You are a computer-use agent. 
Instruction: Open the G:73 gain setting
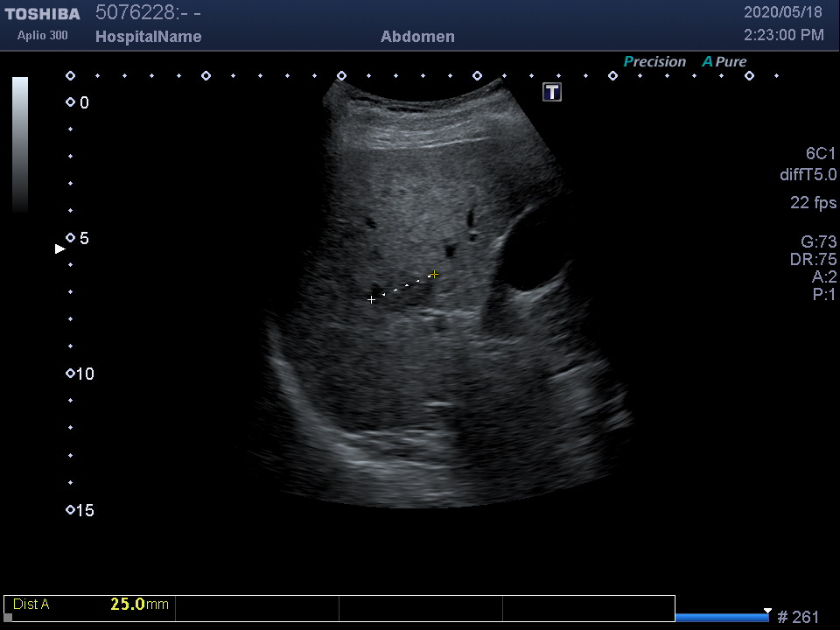(x=818, y=242)
